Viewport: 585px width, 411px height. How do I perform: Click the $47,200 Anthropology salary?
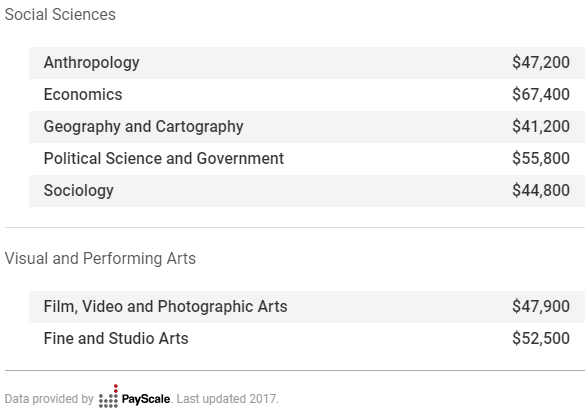541,62
